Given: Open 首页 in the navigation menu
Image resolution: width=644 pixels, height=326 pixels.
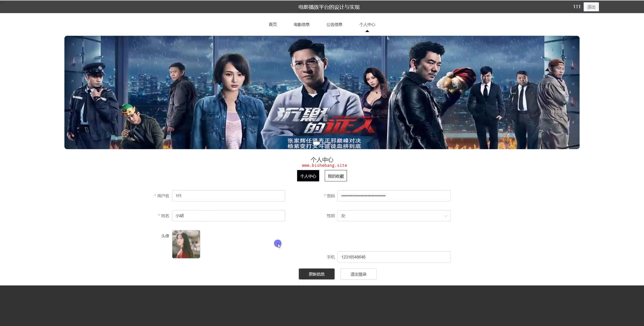Looking at the screenshot, I should click(273, 24).
